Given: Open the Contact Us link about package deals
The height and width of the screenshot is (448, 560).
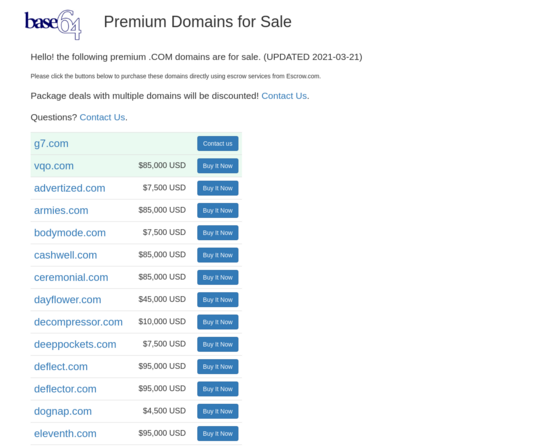Looking at the screenshot, I should click(x=284, y=96).
